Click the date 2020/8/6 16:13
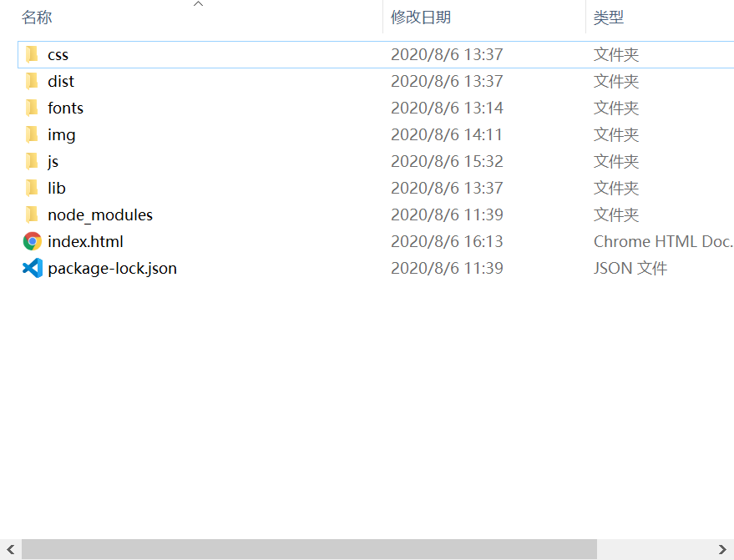This screenshot has height=560, width=734. [x=447, y=241]
